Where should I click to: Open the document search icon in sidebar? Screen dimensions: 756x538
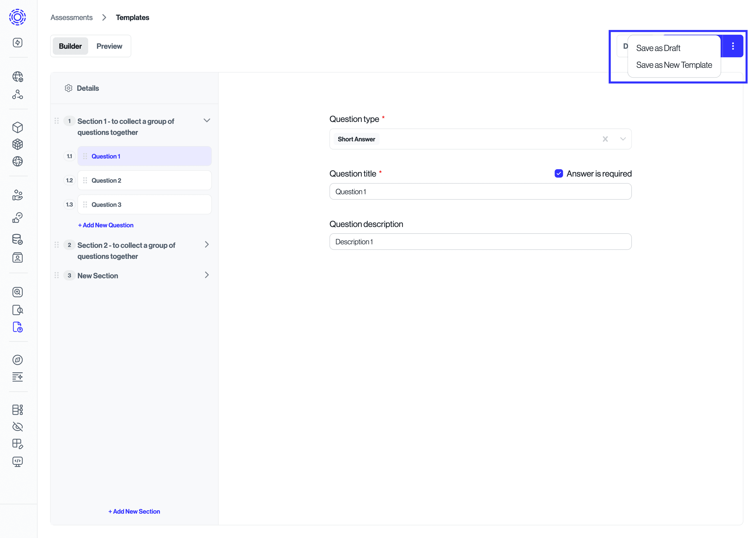point(18,310)
